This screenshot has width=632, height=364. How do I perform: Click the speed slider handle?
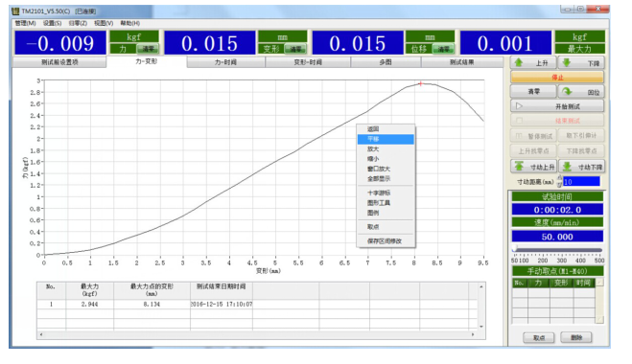coord(515,248)
